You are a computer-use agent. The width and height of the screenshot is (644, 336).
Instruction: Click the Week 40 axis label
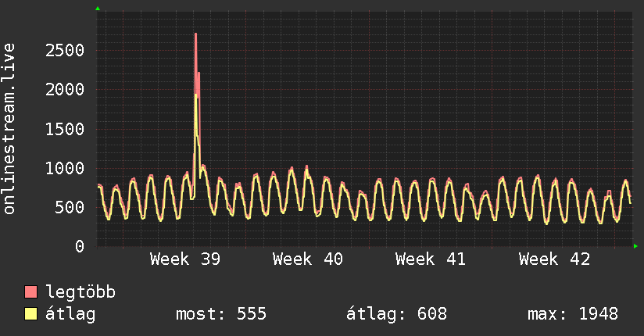(308, 259)
